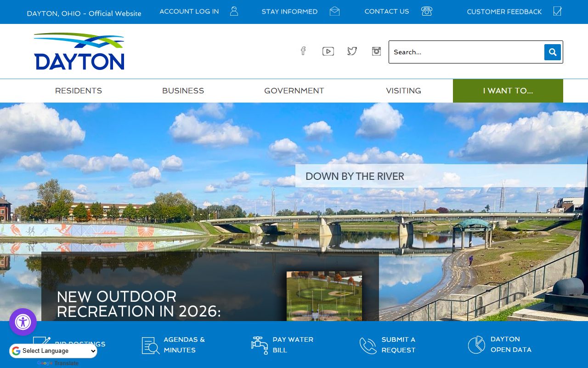Select the Business menu item
This screenshot has width=588, height=368.
pos(183,91)
